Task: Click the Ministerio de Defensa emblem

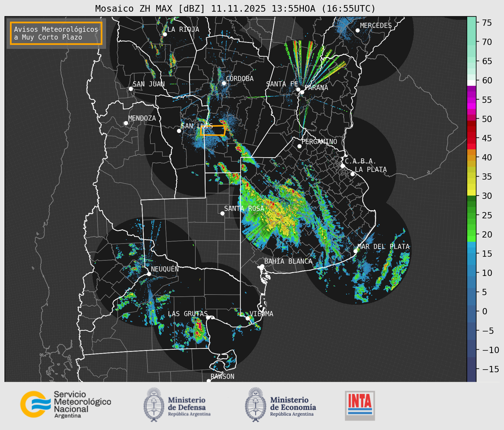Action: point(154,405)
